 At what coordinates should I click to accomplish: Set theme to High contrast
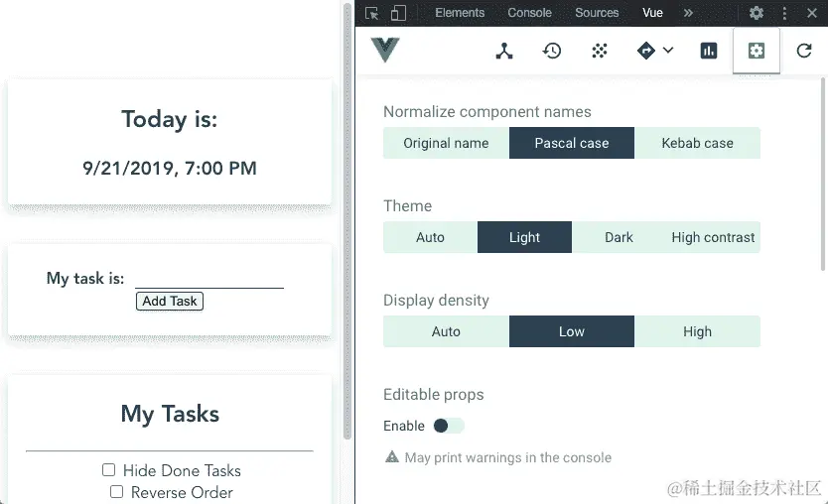(x=713, y=237)
